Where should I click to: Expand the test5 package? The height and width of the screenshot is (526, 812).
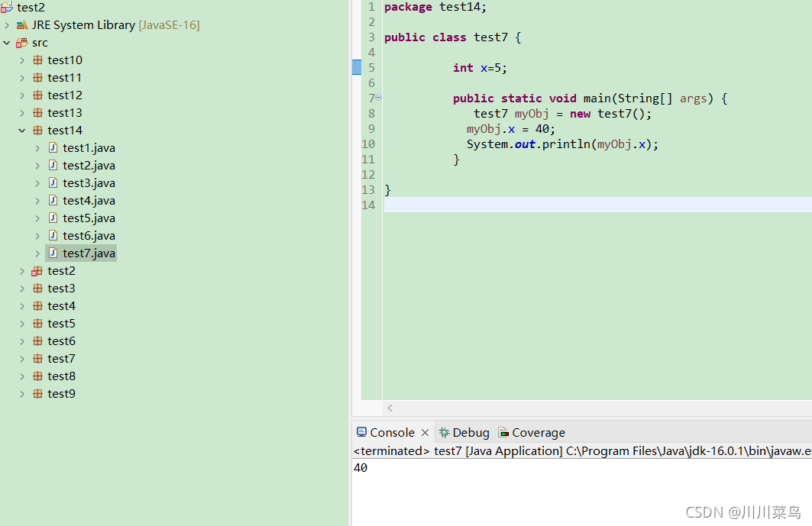pyautogui.click(x=21, y=324)
